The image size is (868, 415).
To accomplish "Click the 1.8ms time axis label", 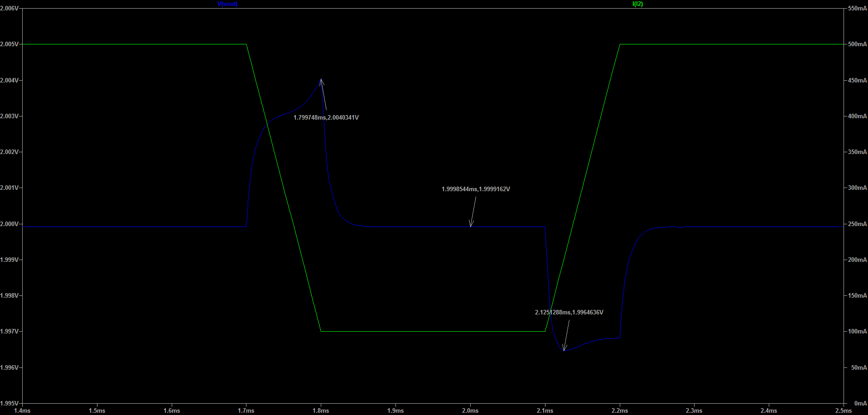I will point(321,411).
